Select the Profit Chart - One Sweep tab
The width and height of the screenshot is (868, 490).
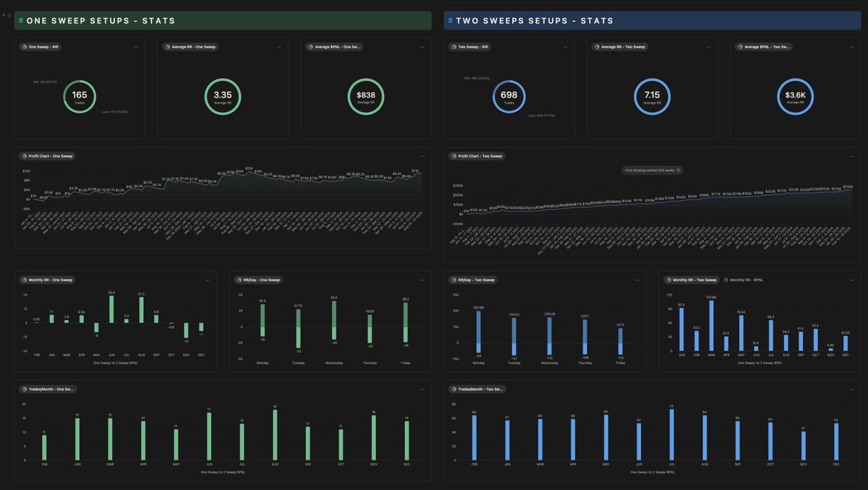[x=48, y=156]
